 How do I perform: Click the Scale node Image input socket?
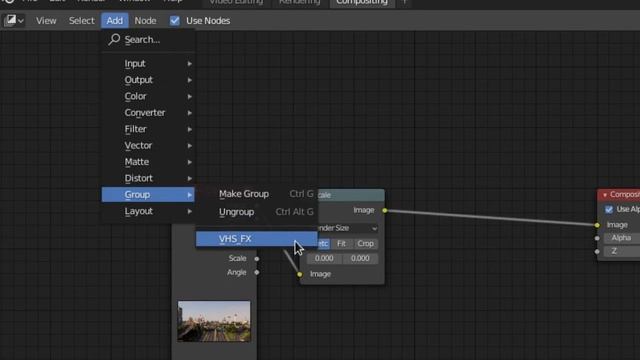coord(300,274)
